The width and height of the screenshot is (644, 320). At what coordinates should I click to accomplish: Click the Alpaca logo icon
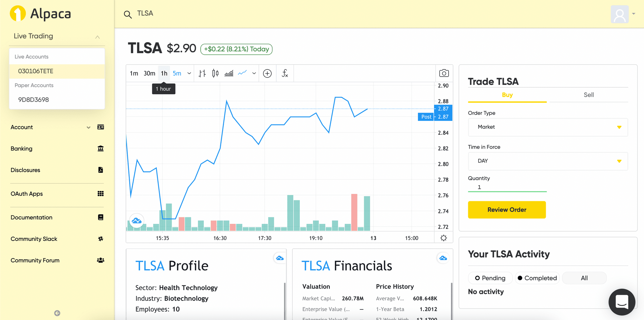18,14
